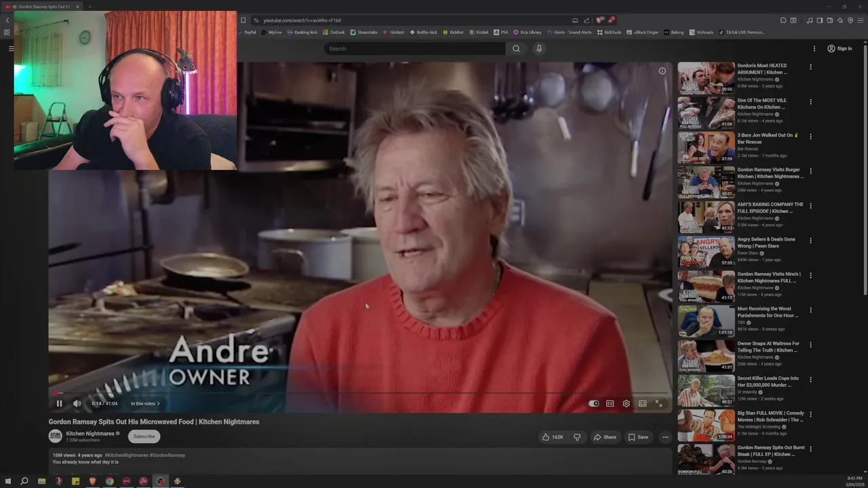Click the #KitchenNightmares hashtag
The height and width of the screenshot is (488, 868).
[x=126, y=455]
